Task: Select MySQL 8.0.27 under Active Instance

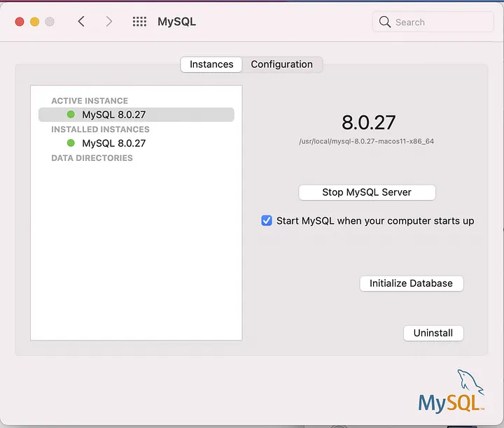Action: point(136,115)
